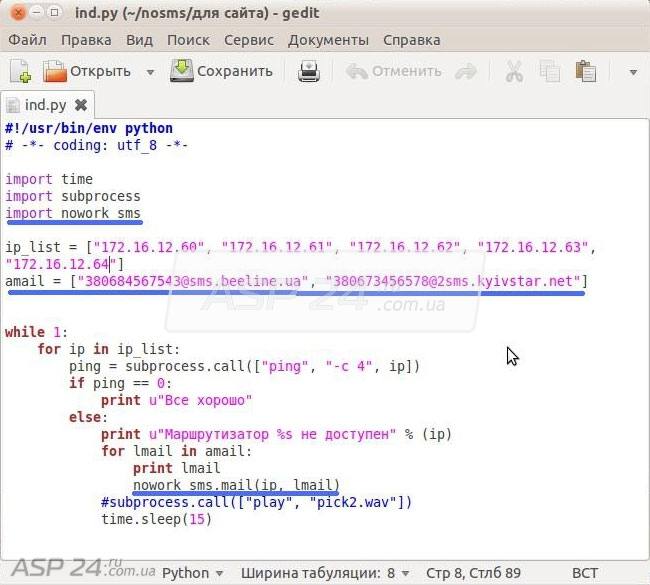This screenshot has height=585, width=650.
Task: Open the Документы menu
Action: coord(328,40)
